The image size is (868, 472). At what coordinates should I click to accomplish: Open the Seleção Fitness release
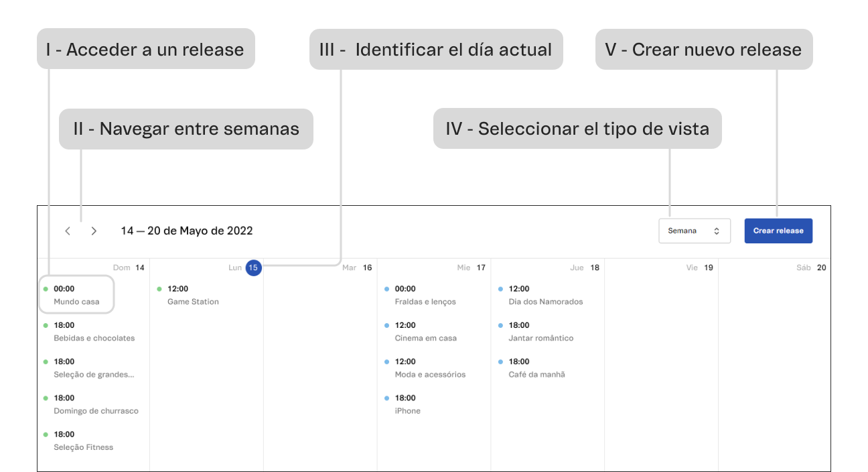point(84,440)
